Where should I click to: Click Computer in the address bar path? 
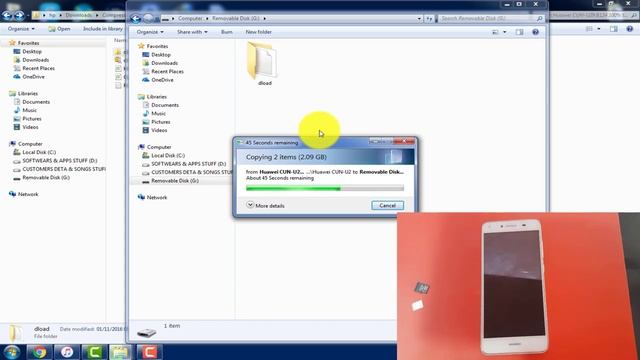click(x=190, y=18)
